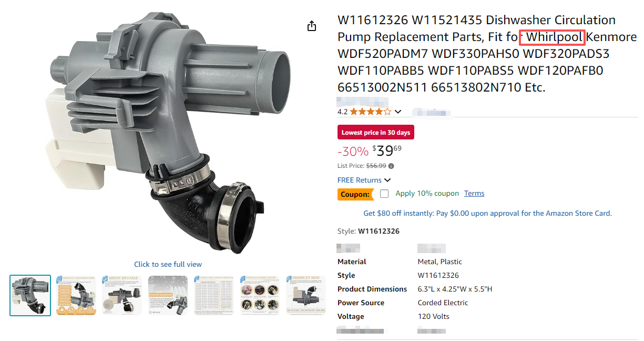Select the fourth thumbnail with symptoms
Viewport: 644px width, 341px height.
pyautogui.click(x=168, y=295)
